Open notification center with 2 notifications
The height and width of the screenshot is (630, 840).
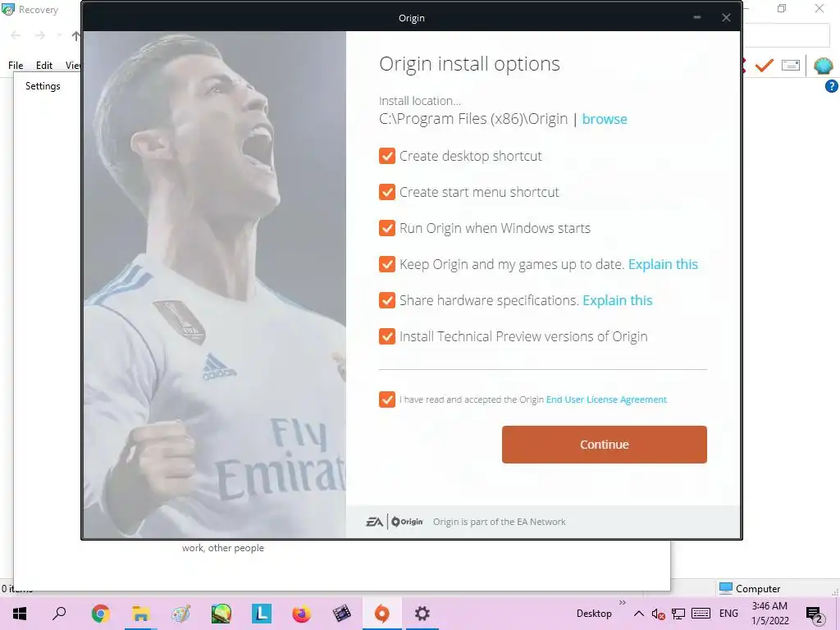coord(815,614)
